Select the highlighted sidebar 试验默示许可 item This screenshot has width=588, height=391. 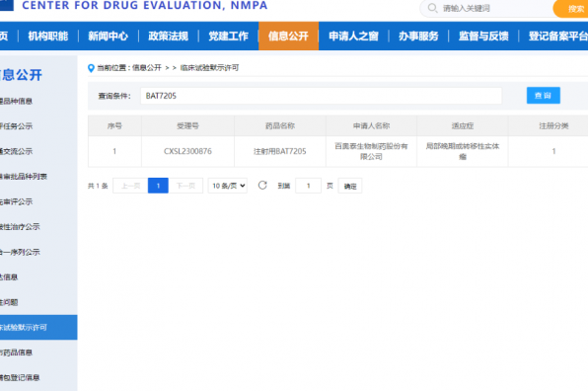38,327
